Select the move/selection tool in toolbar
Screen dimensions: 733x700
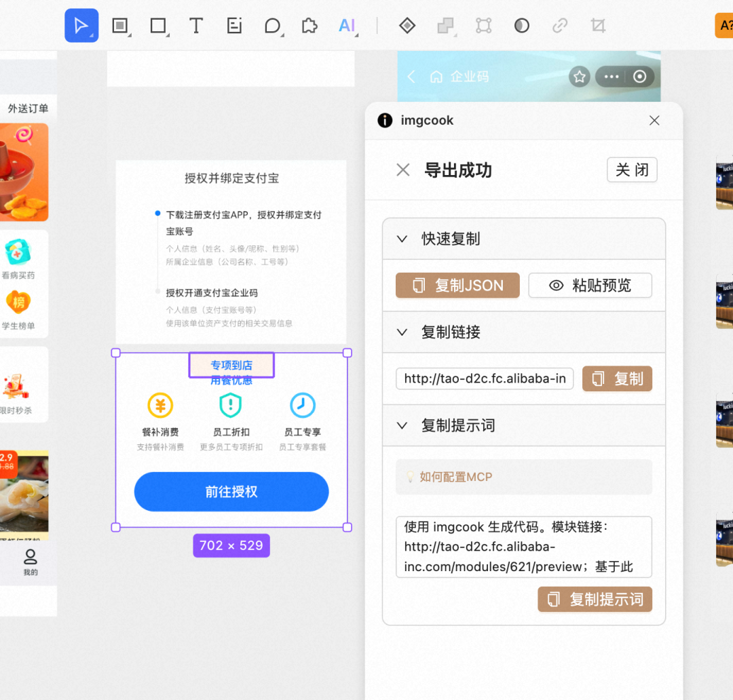tap(81, 25)
